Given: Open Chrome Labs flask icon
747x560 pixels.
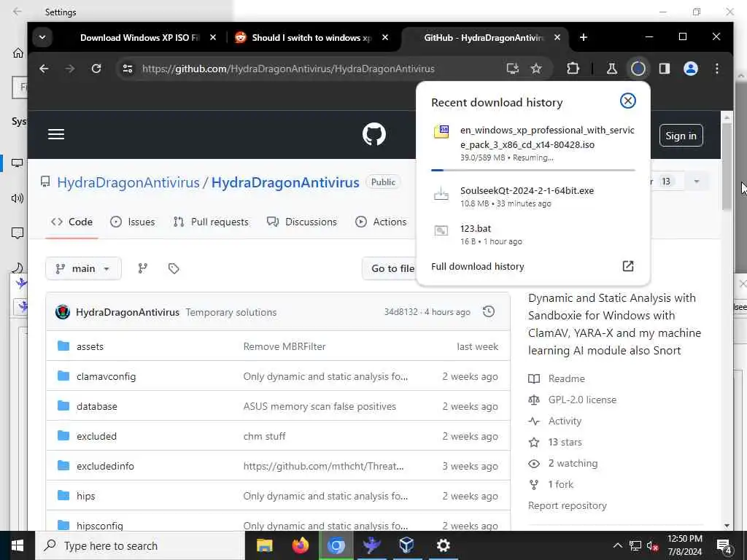Looking at the screenshot, I should (612, 69).
